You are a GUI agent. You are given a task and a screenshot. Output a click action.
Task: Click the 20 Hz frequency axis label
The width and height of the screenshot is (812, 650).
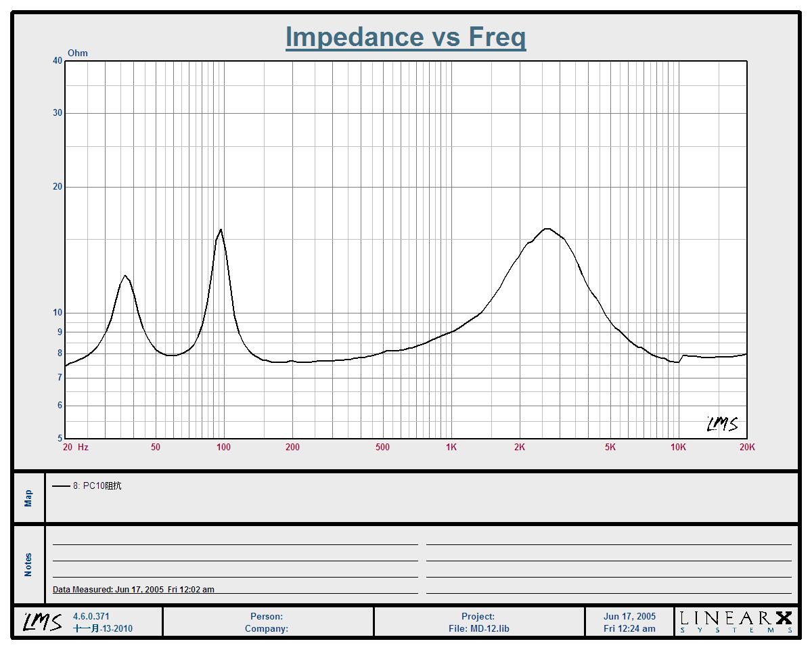[x=75, y=447]
